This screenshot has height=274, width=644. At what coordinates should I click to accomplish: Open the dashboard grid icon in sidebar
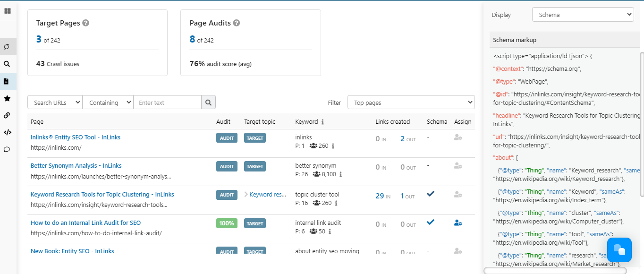[x=7, y=11]
